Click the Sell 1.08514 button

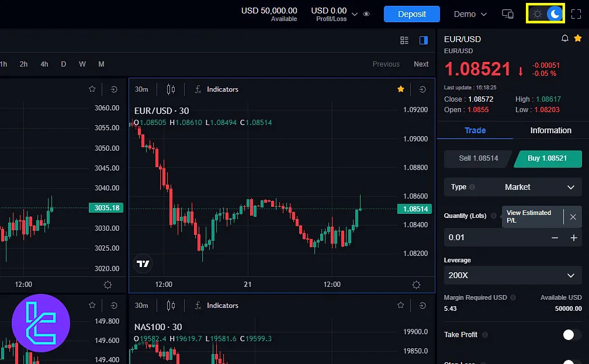[x=477, y=158]
